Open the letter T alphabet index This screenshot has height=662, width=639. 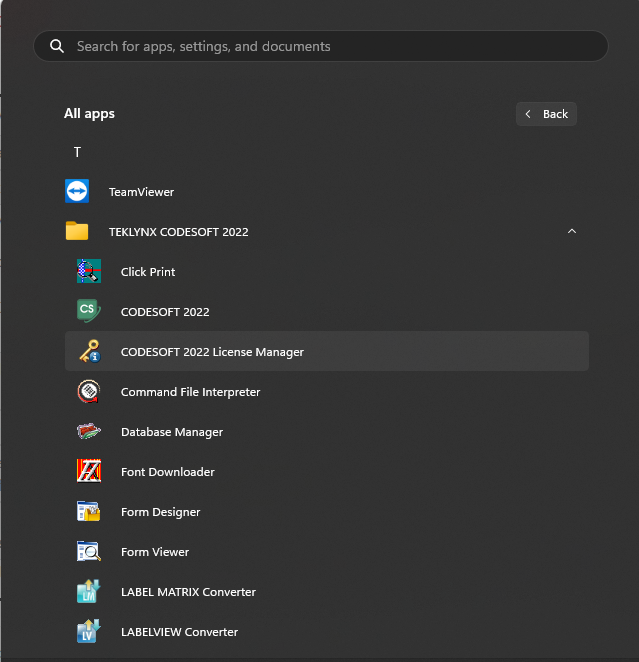pos(77,152)
